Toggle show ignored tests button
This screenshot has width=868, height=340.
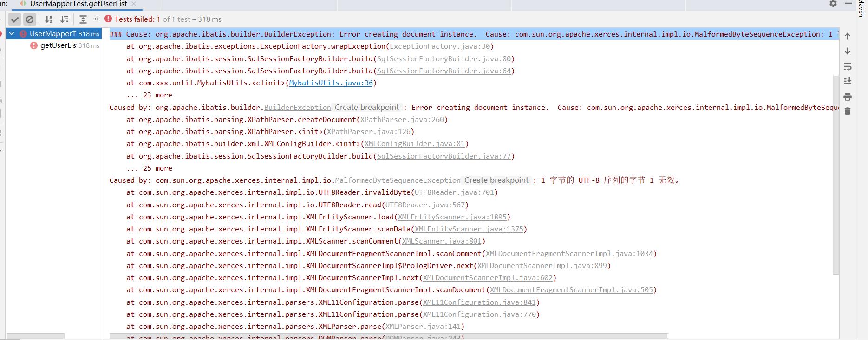pyautogui.click(x=30, y=19)
